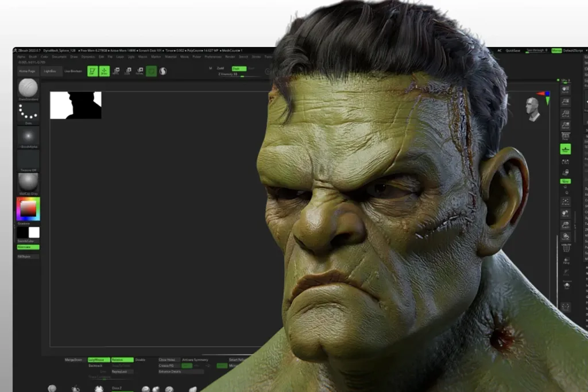
Task: Click the AAHalf icon
Action: (566, 125)
